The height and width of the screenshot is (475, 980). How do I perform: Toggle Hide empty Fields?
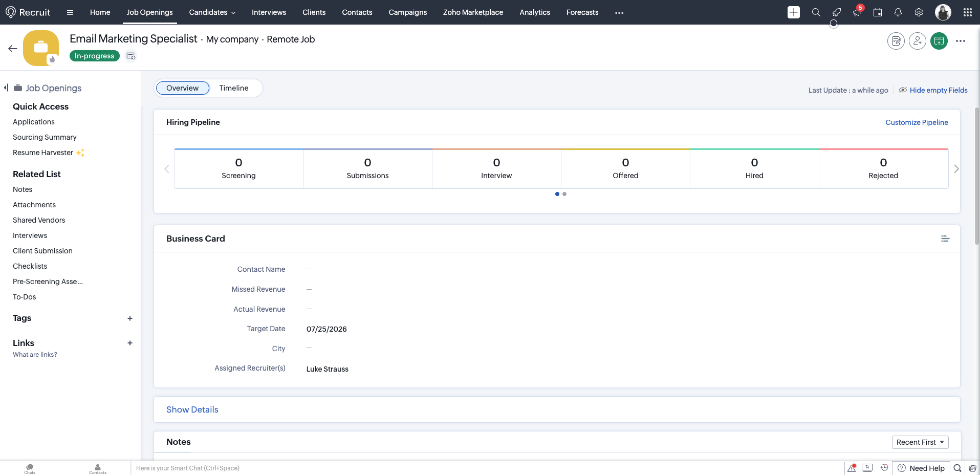[933, 90]
